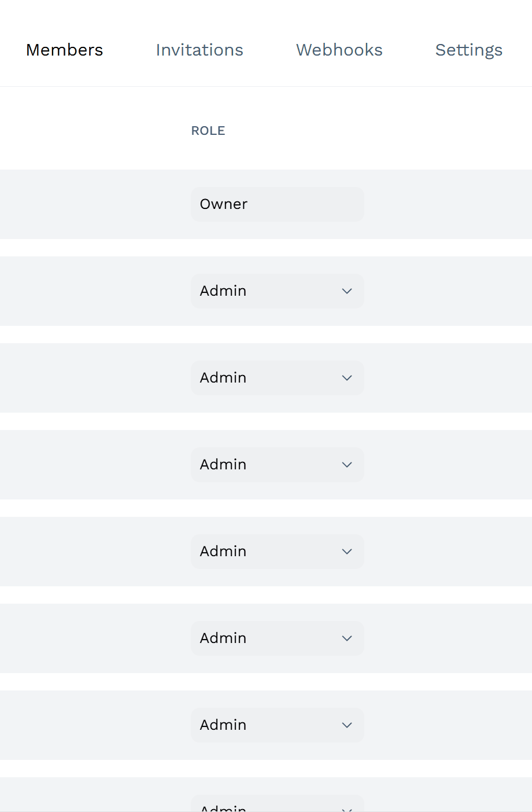Viewport: 532px width, 812px height.
Task: Open the Settings tab
Action: click(469, 50)
